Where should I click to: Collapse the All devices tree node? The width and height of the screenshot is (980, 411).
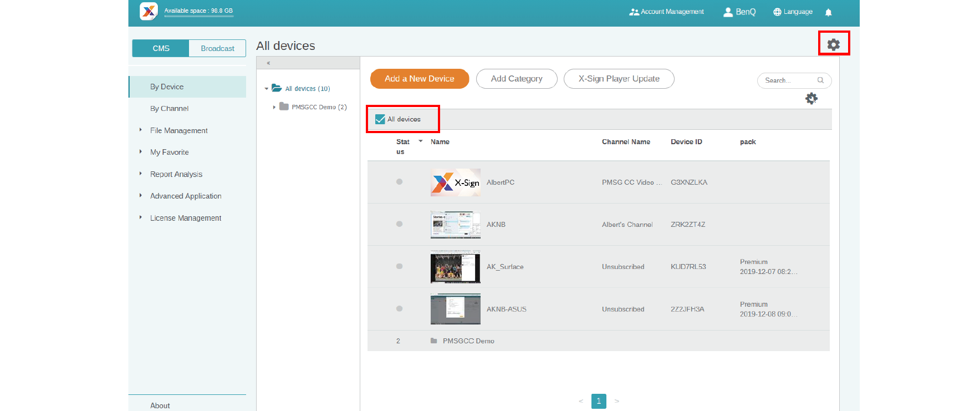click(x=267, y=89)
